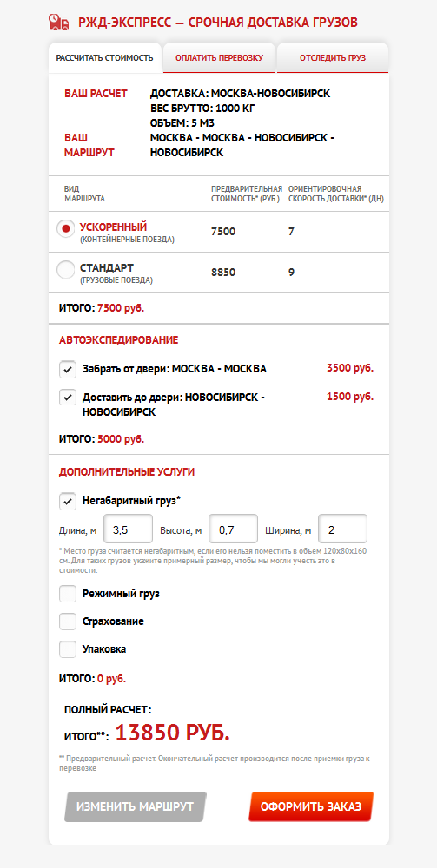This screenshot has width=437, height=868.
Task: Select the Стандарт route radio button
Action: 66,270
